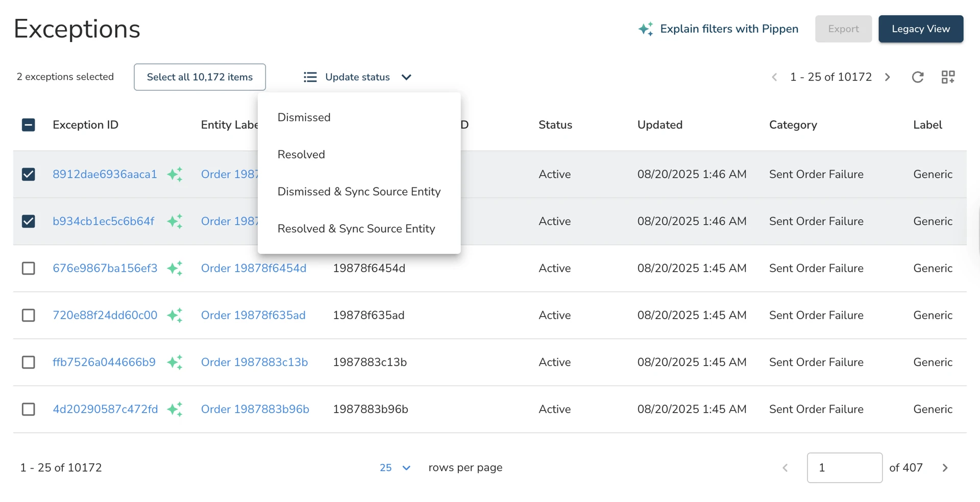Click sparkle icon next to 4d20290587c472fd
This screenshot has height=502, width=980.
click(x=175, y=409)
